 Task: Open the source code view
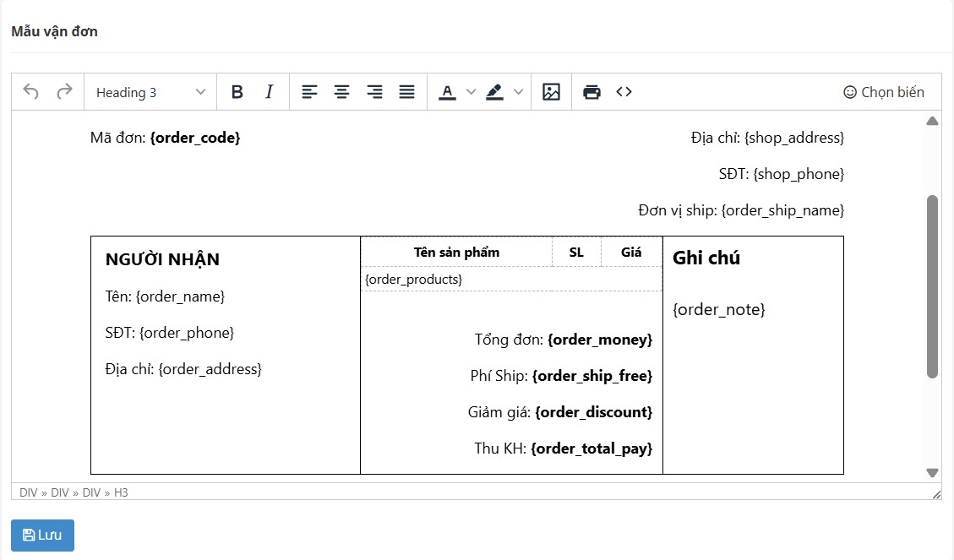click(624, 92)
